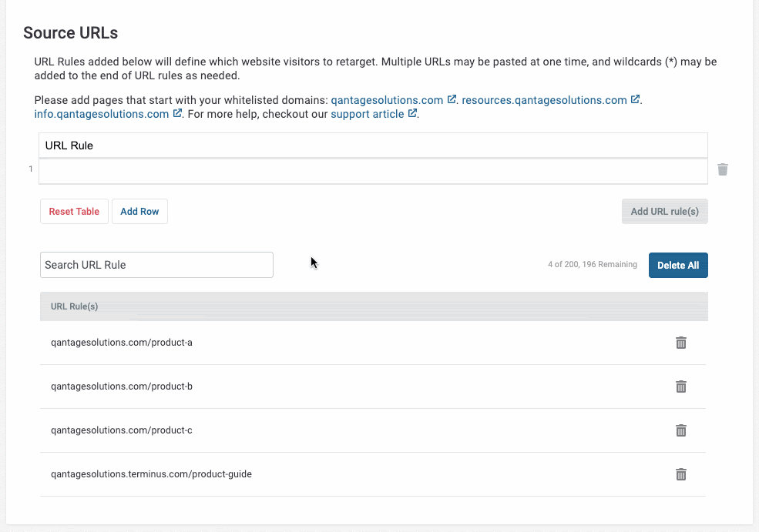
Task: Delete the product-b URL rule
Action: pyautogui.click(x=681, y=386)
